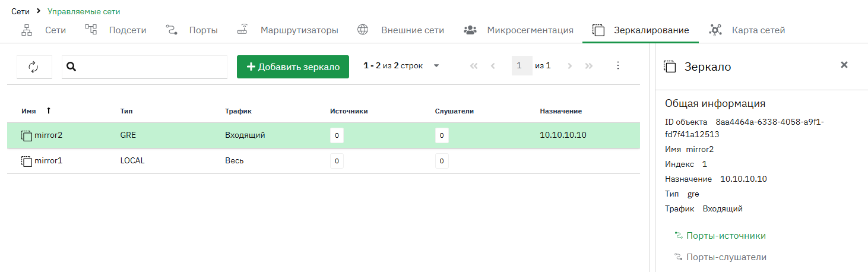Viewport: 868px width, 272px height.
Task: Click the Внешние сети globe icon
Action: (x=363, y=30)
